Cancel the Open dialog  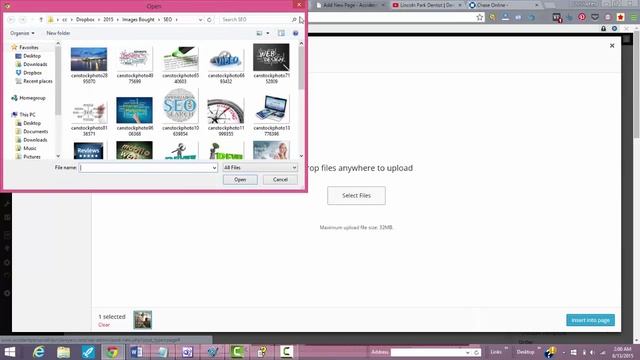pyautogui.click(x=280, y=180)
